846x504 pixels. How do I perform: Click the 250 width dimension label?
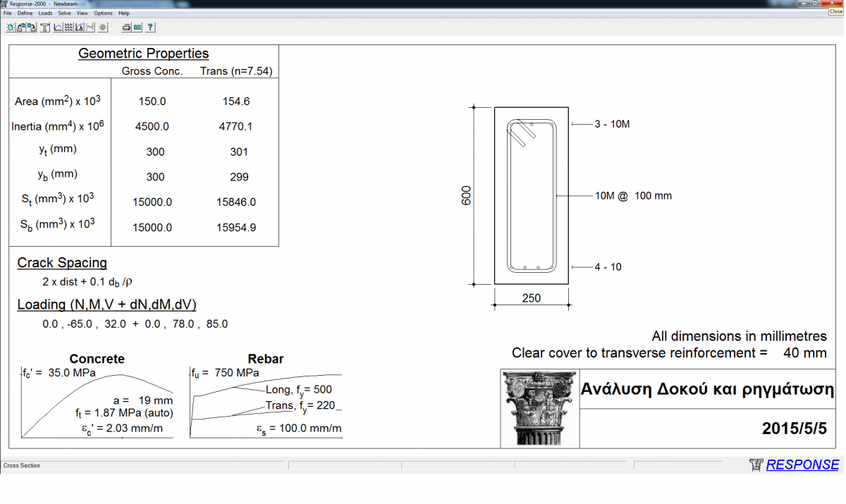coord(532,298)
